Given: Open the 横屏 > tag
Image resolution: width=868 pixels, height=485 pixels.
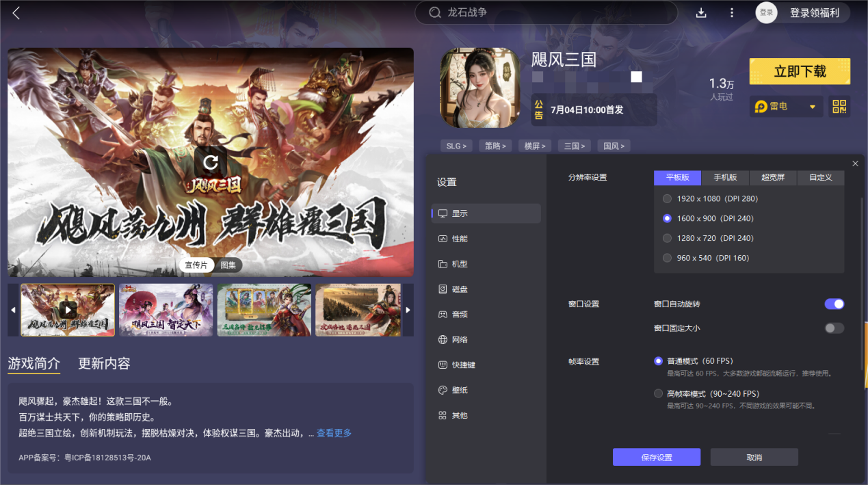Looking at the screenshot, I should click(536, 146).
